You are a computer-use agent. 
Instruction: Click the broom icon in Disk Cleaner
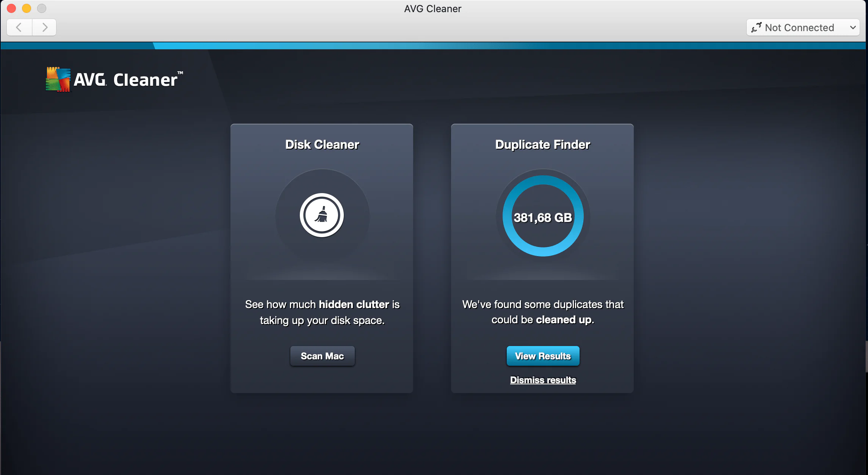[x=322, y=215]
